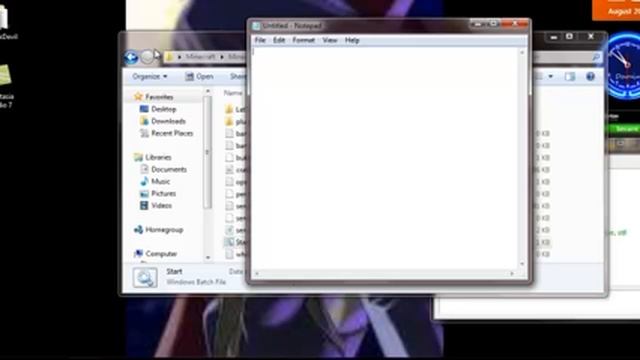Click the folder icon in address bar

[170, 57]
